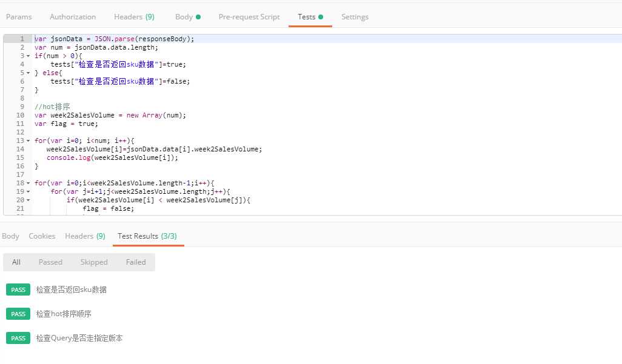This screenshot has width=622, height=364.
Task: Click PASS badge for 检查hot排序顺序
Action: tap(18, 314)
